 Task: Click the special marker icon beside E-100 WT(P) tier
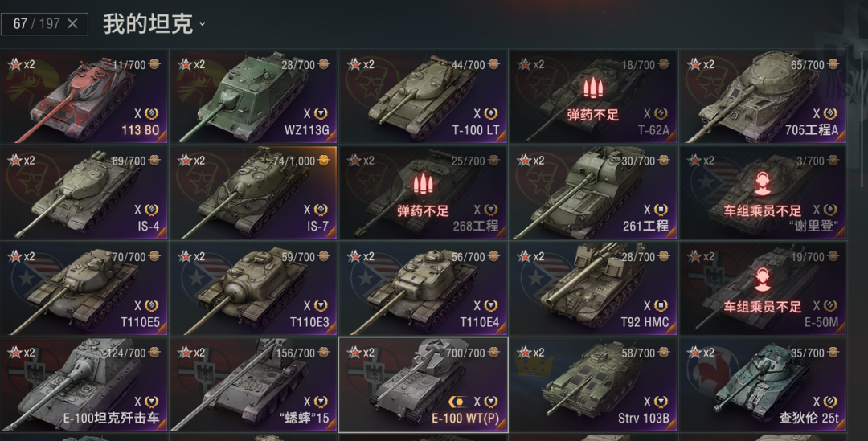coord(457,401)
